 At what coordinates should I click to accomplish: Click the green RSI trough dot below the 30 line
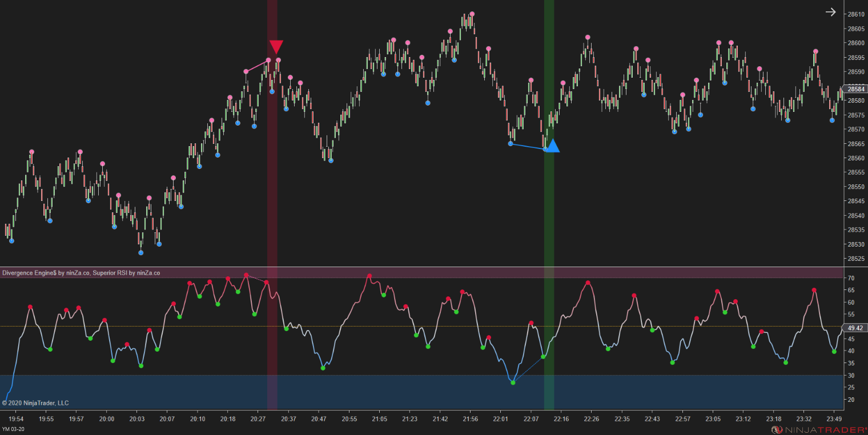point(513,382)
